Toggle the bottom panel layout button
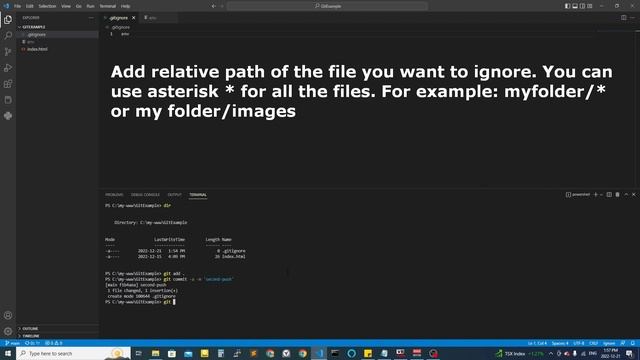 [x=575, y=6]
